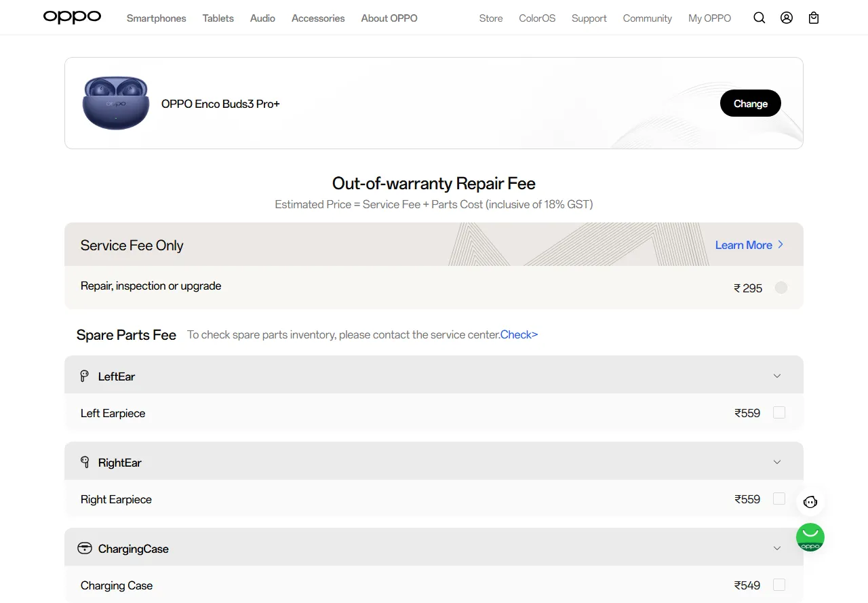Open the user account profile icon

point(787,18)
